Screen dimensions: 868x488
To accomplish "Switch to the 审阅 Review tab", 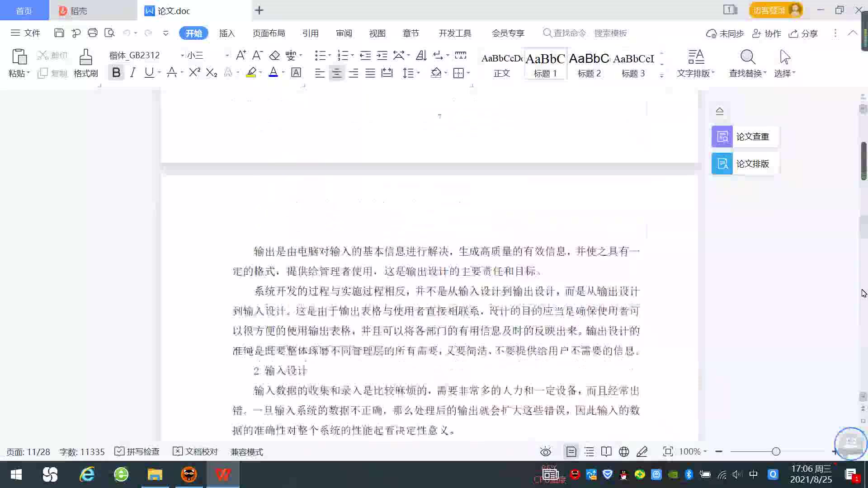I will click(x=344, y=33).
